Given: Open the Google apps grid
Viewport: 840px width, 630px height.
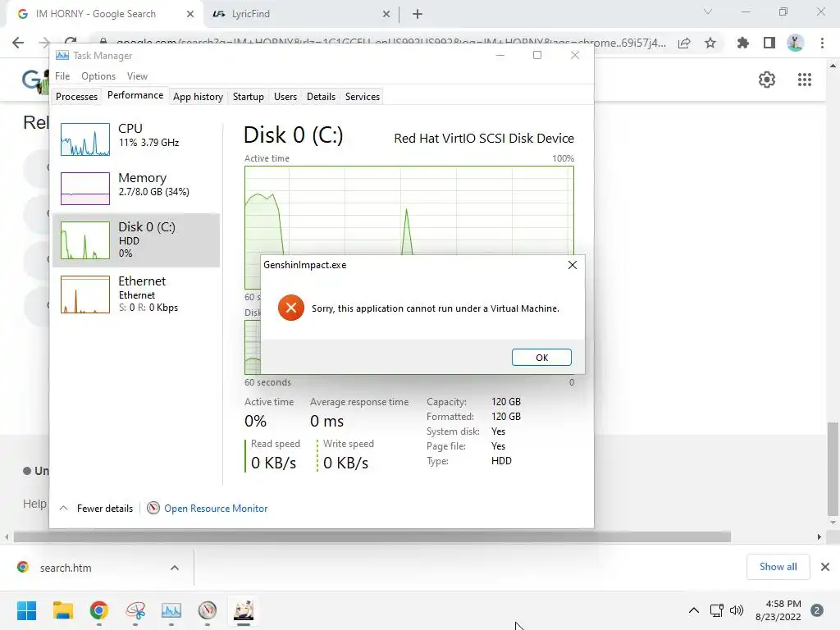Looking at the screenshot, I should pos(805,80).
